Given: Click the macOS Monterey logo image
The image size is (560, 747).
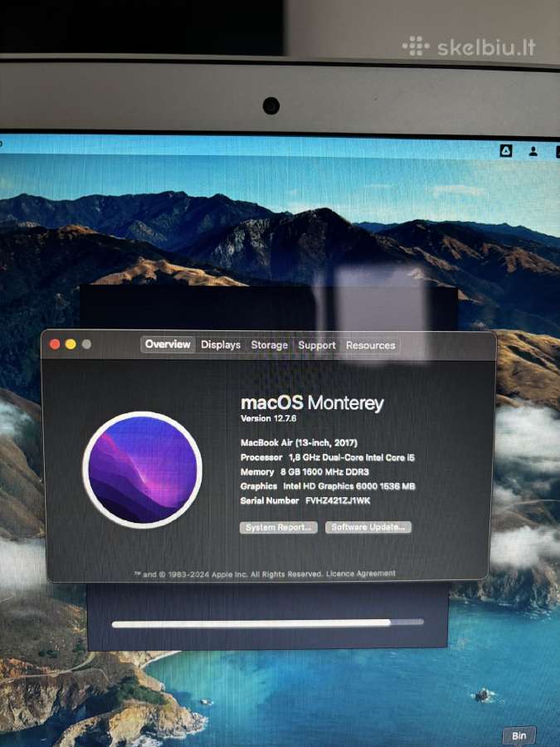Looking at the screenshot, I should point(143,470).
